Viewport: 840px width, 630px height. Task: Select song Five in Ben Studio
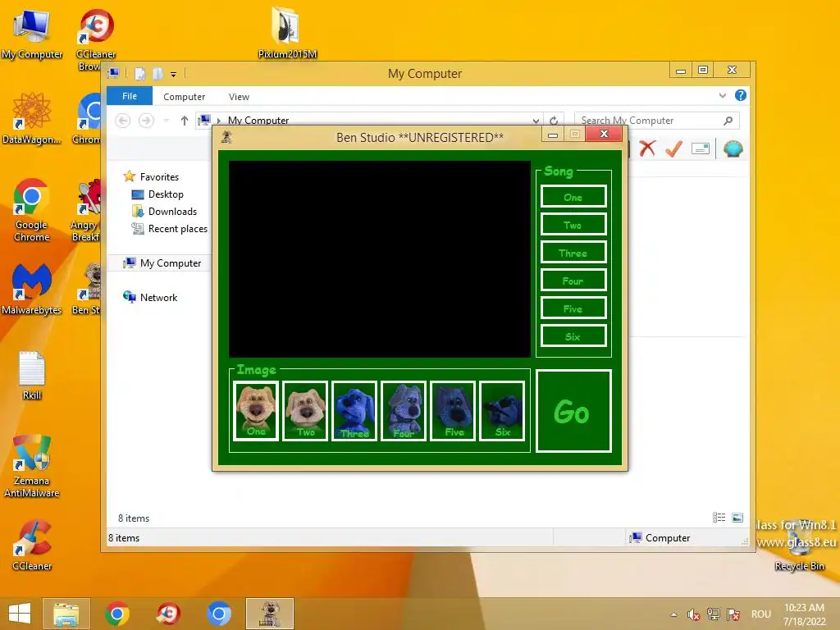pos(573,308)
